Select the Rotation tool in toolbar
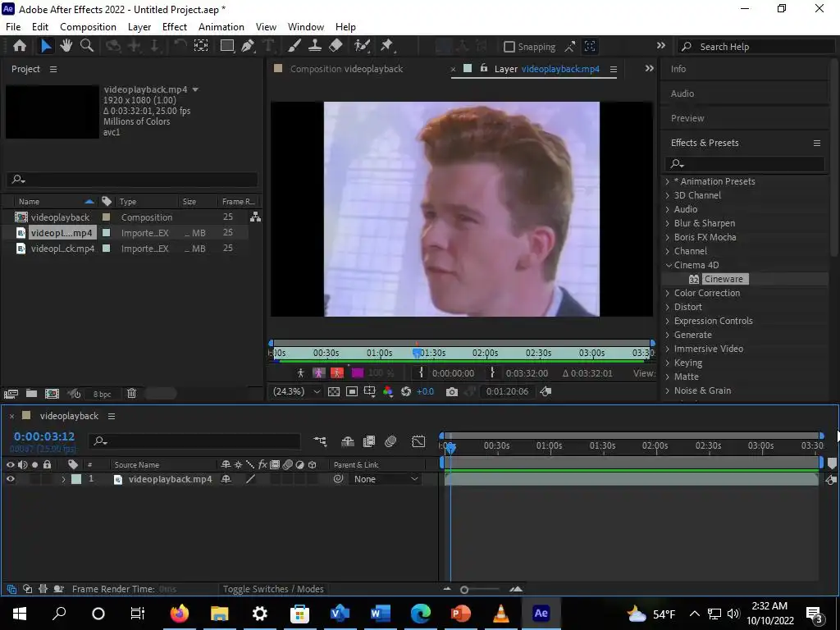The width and height of the screenshot is (840, 630). click(x=180, y=46)
